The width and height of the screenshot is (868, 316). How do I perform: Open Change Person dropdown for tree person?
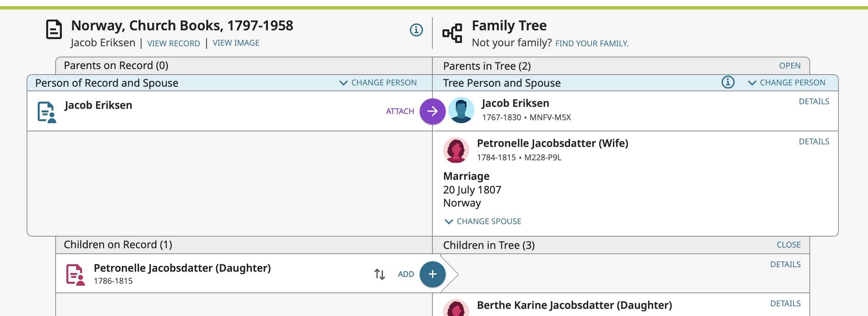(x=786, y=83)
